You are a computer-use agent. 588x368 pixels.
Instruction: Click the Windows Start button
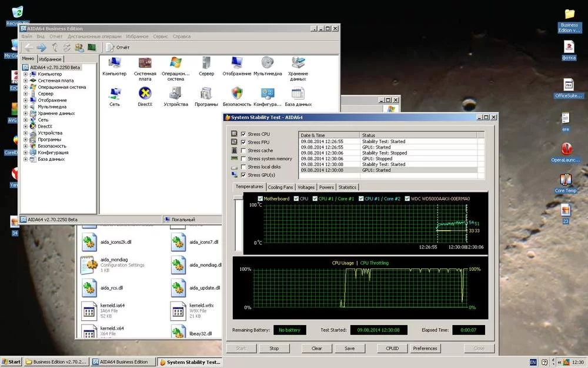(11, 362)
